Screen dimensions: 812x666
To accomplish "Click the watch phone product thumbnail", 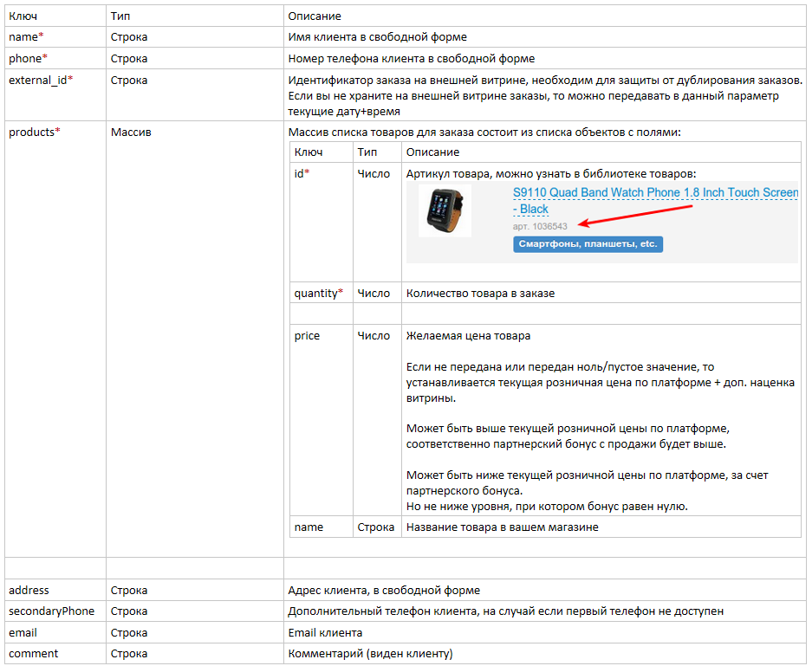I will click(445, 210).
